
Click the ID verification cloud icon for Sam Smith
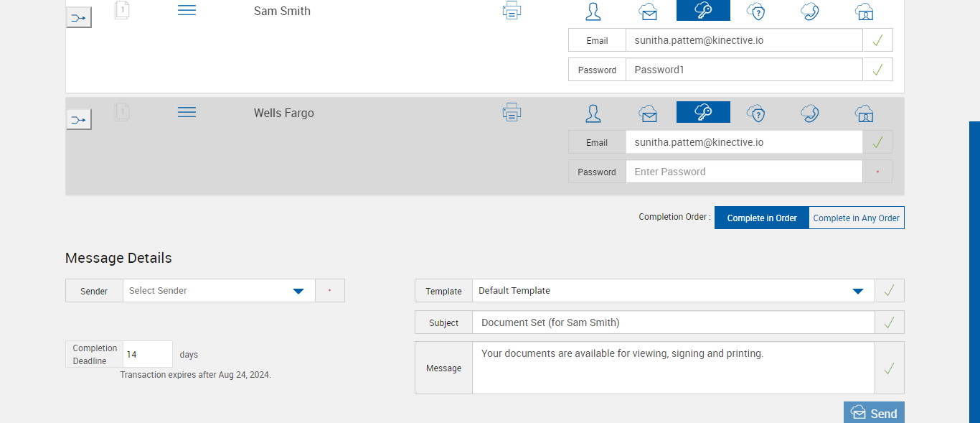tap(864, 11)
